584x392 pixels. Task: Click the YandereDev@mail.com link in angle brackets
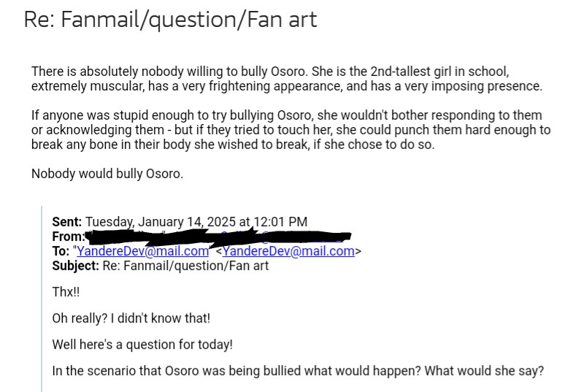(288, 251)
